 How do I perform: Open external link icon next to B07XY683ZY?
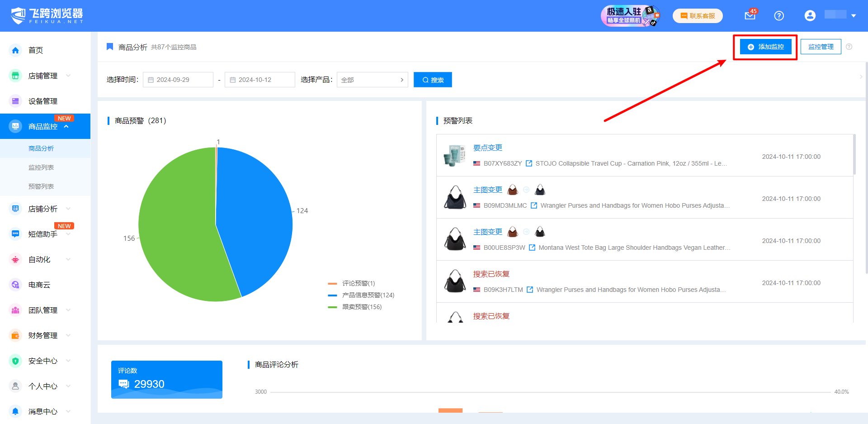coord(529,163)
